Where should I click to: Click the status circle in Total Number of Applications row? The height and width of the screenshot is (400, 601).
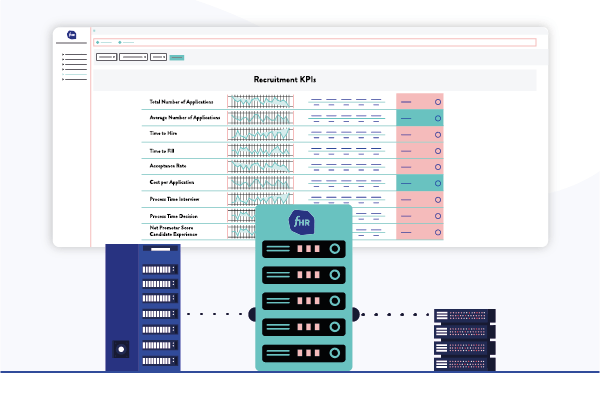click(438, 102)
